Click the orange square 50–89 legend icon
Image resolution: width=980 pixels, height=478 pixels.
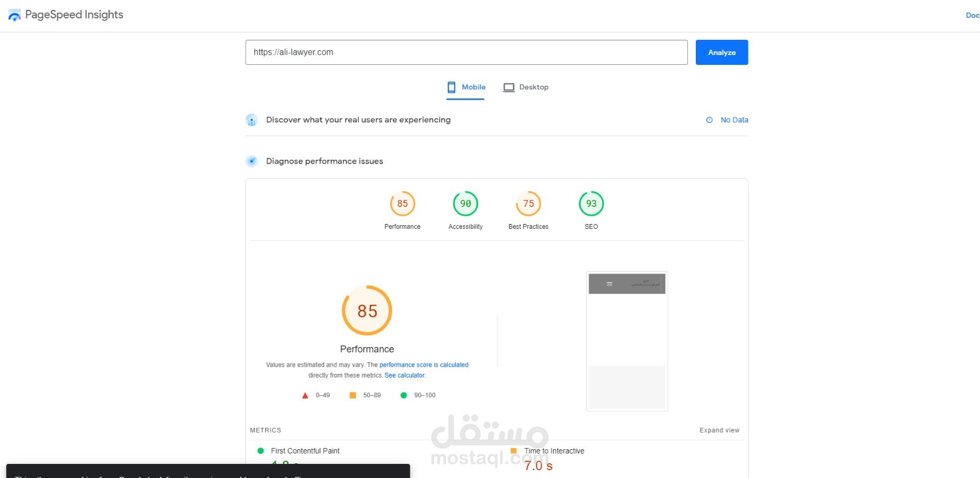pos(353,395)
